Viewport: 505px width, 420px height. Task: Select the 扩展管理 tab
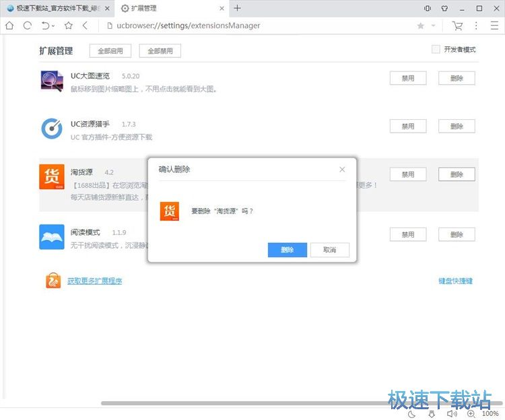172,8
